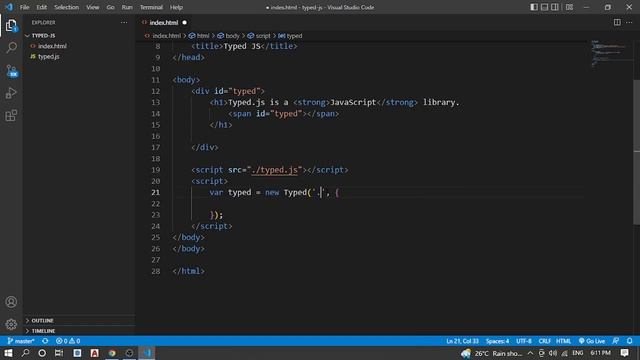Open the Go menu

[111, 7]
